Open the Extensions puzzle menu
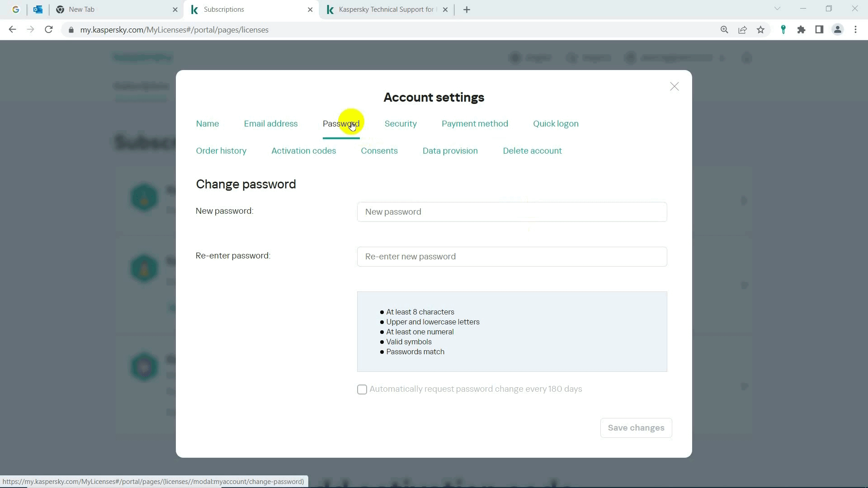Screen dimensions: 868x488 coord(801,30)
